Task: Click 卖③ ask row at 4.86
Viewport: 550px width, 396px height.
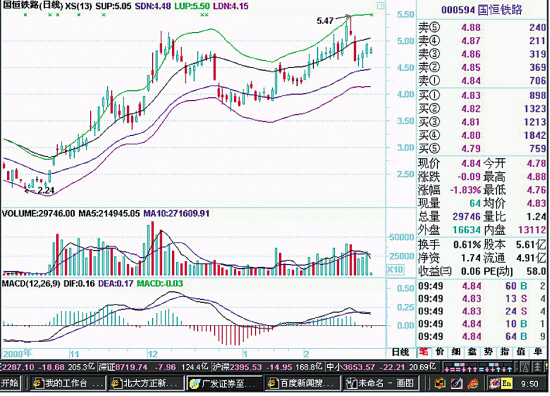Action: pyautogui.click(x=482, y=54)
